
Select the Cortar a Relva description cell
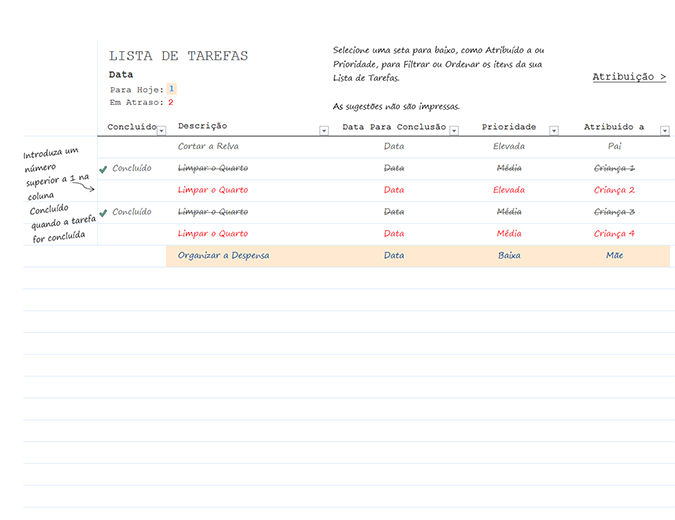[208, 146]
